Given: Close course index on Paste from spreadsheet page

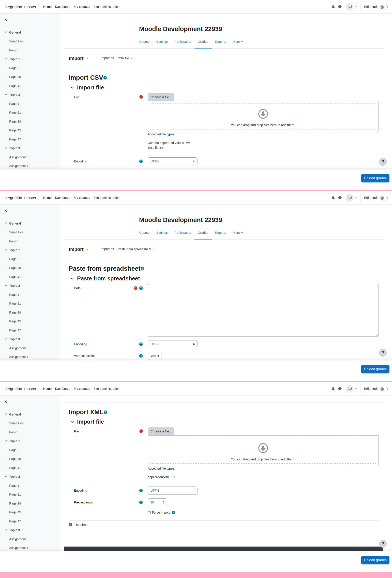Looking at the screenshot, I should click(x=6, y=211).
